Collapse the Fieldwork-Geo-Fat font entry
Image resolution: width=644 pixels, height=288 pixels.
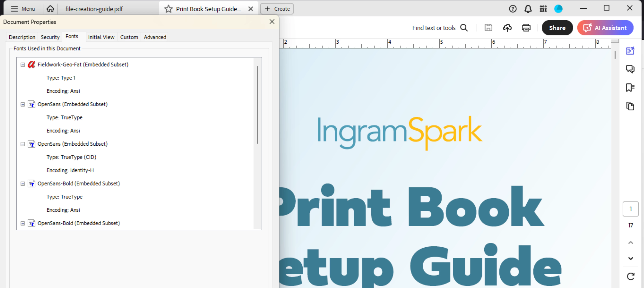[23, 65]
